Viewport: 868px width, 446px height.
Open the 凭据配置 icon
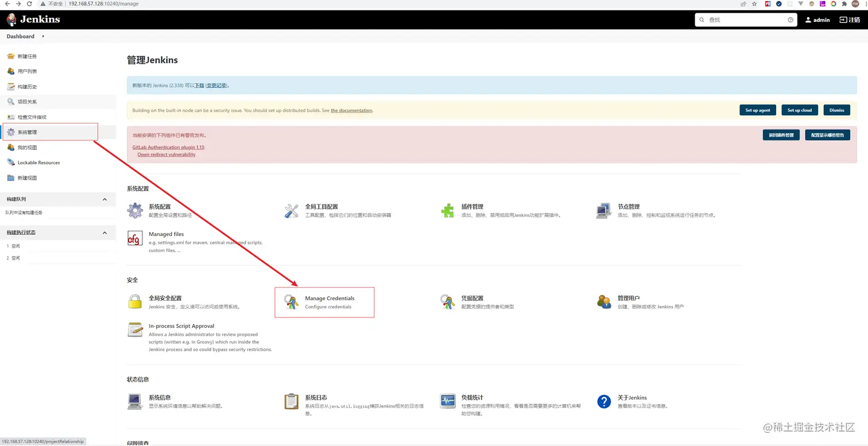(448, 302)
